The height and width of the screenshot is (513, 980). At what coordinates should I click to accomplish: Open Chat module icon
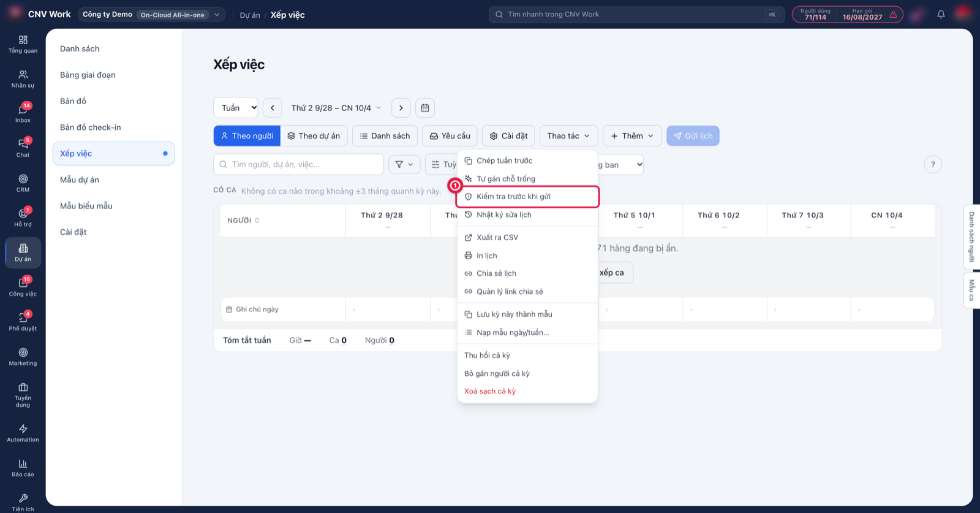(23, 148)
